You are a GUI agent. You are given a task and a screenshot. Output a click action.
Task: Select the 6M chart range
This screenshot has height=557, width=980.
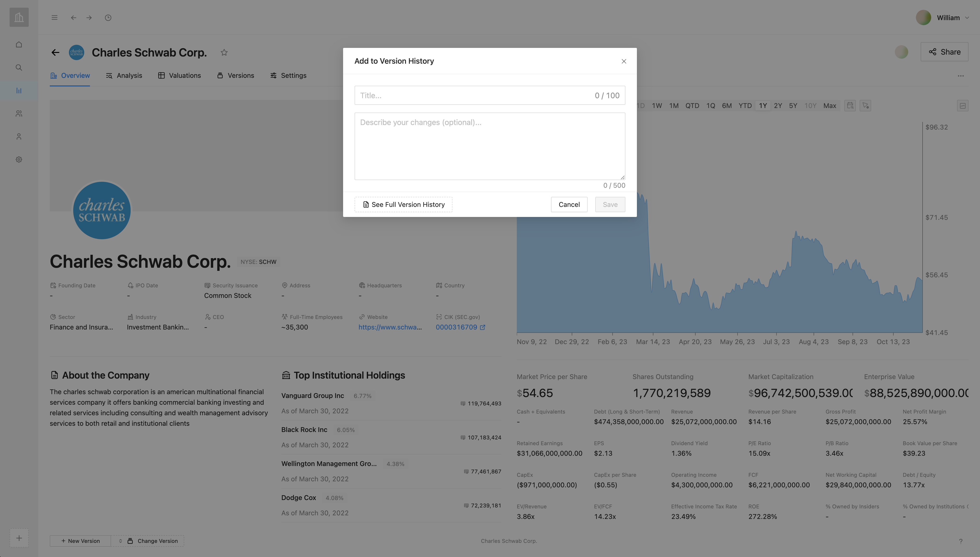pos(727,106)
